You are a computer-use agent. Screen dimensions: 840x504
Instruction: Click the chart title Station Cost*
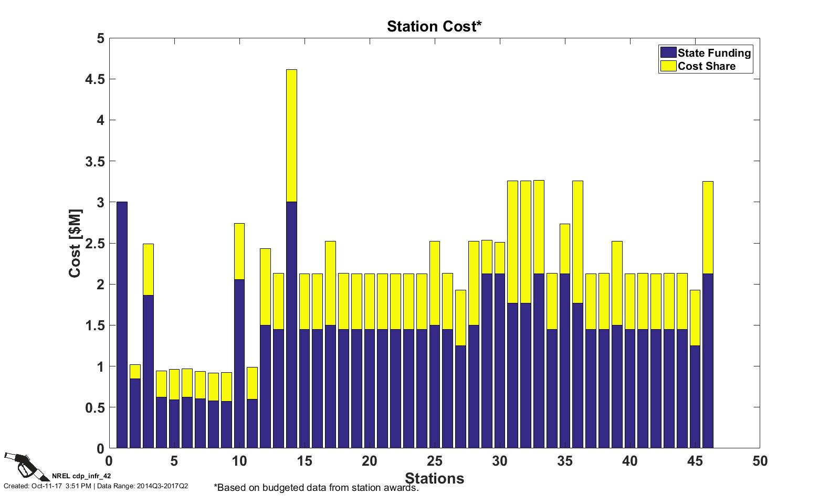434,26
